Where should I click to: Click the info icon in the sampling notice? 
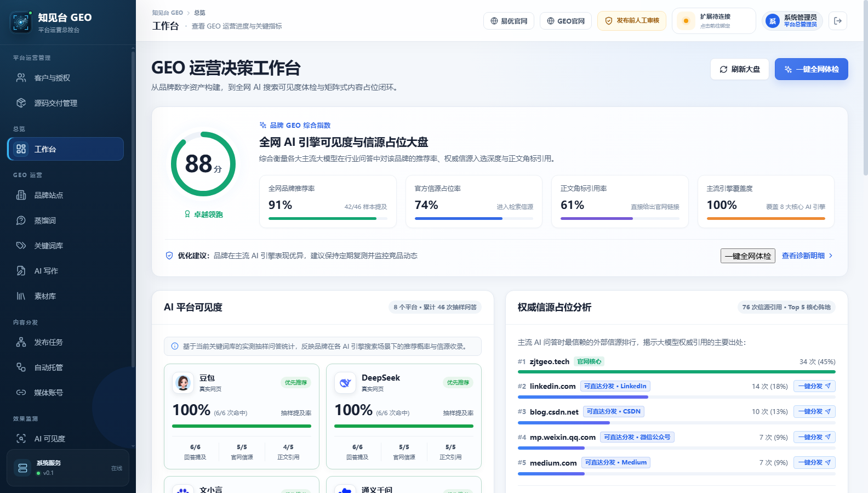(x=175, y=346)
